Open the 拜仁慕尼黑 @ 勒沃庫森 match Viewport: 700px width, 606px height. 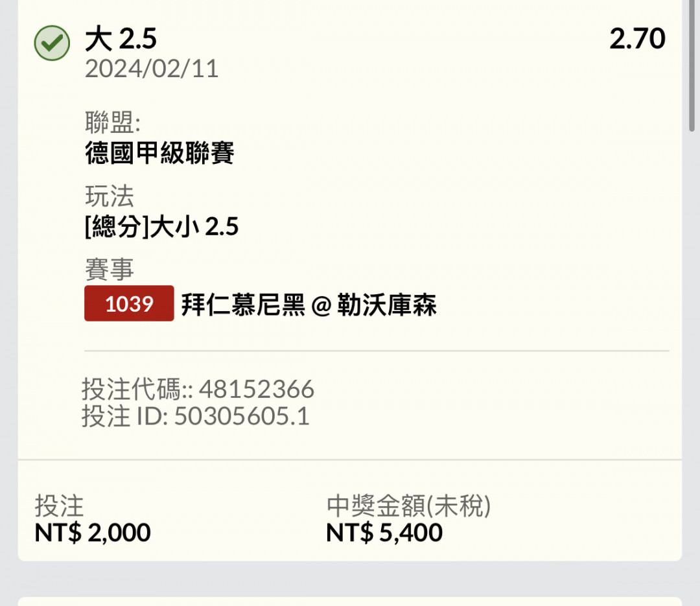click(309, 305)
